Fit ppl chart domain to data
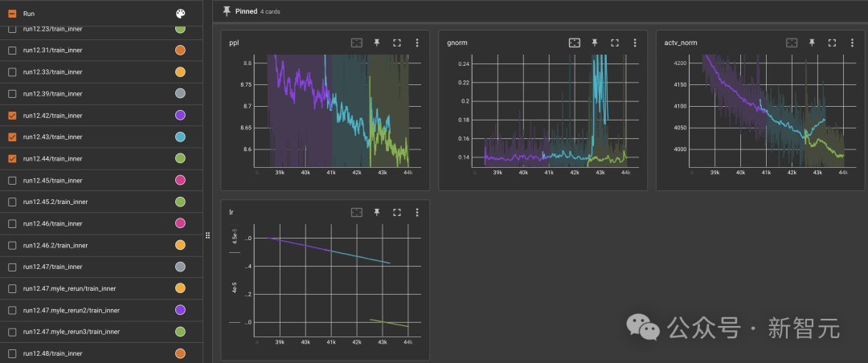Image resolution: width=868 pixels, height=363 pixels. (357, 43)
